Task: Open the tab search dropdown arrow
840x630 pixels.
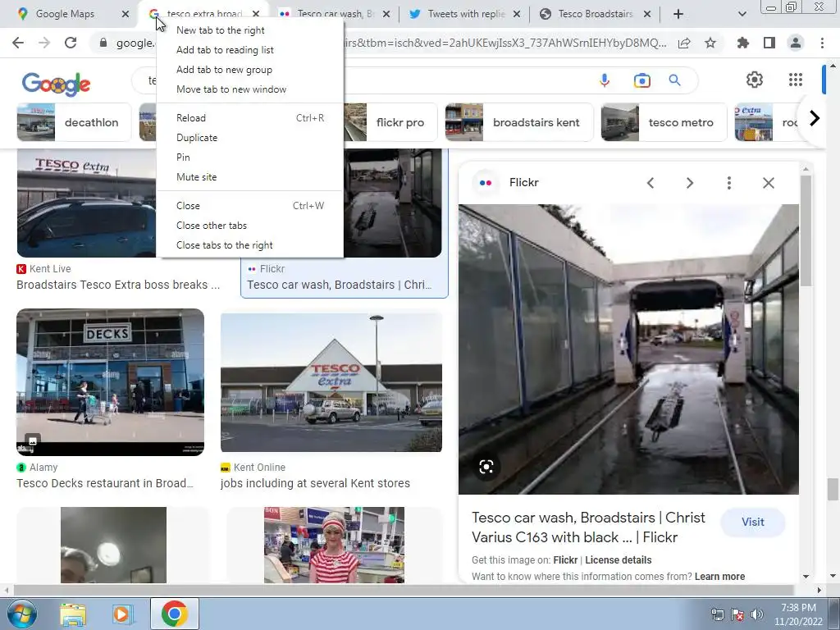Action: (742, 14)
